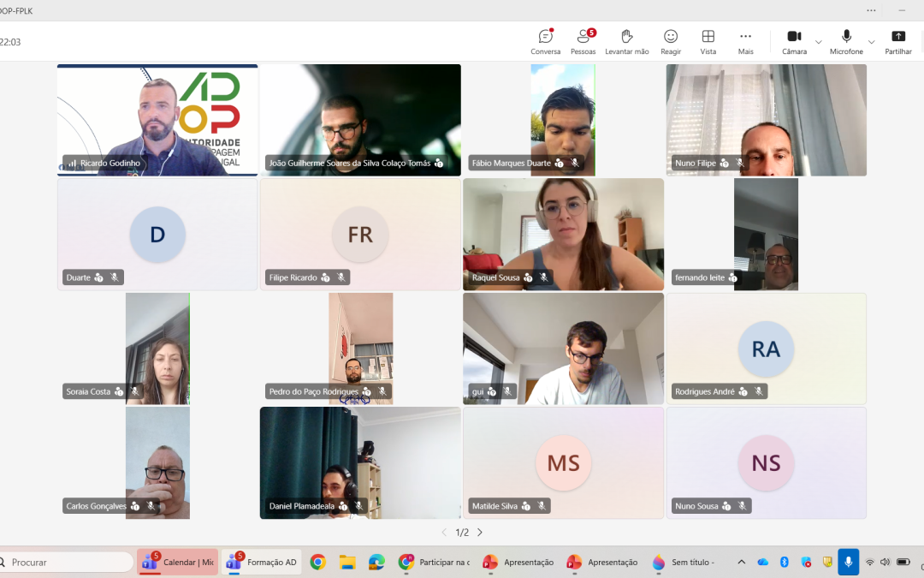This screenshot has height=578, width=924.
Task: Switch to the Formação AD taskbar window
Action: 262,562
